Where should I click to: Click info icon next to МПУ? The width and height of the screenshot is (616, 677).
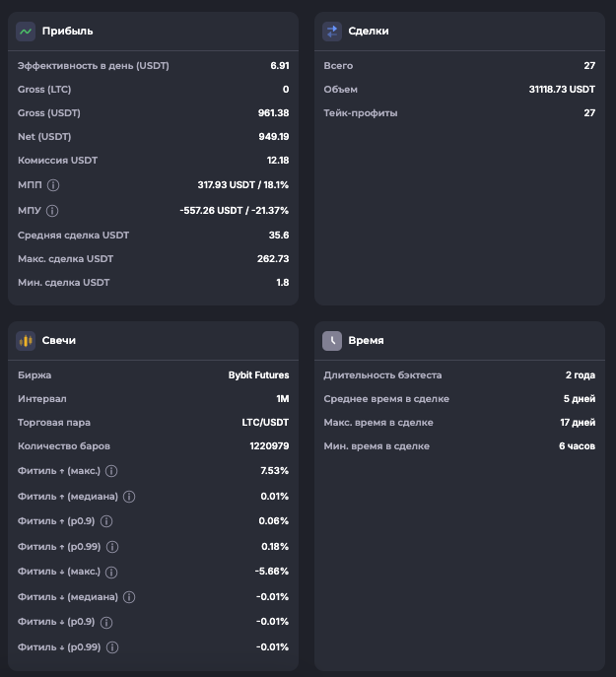pos(53,210)
